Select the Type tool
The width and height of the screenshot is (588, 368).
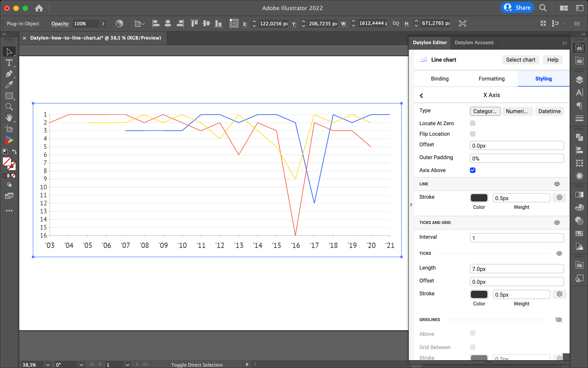point(9,63)
